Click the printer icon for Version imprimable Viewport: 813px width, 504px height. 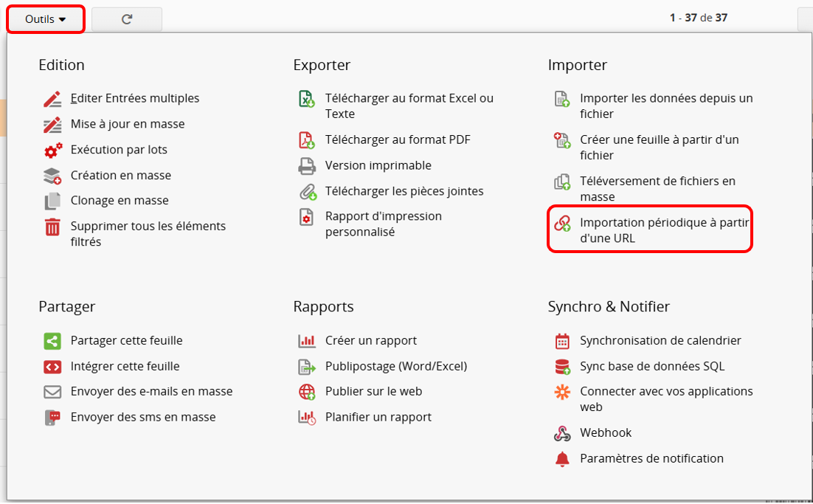click(x=307, y=166)
